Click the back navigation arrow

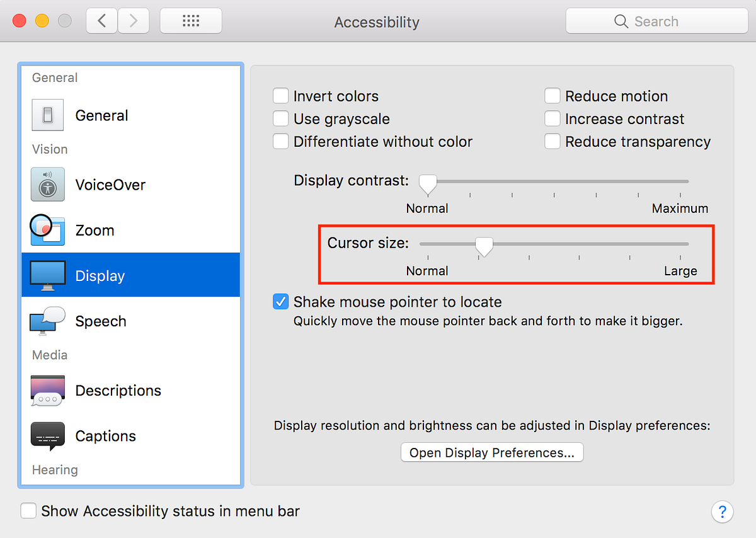pos(101,20)
